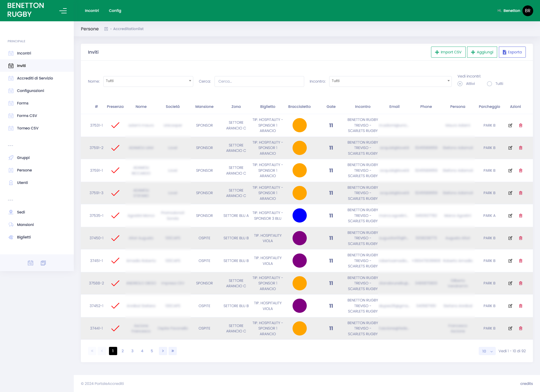Screen dimensions: 540x392
Task: Open Config in the top navigation
Action: [115, 11]
